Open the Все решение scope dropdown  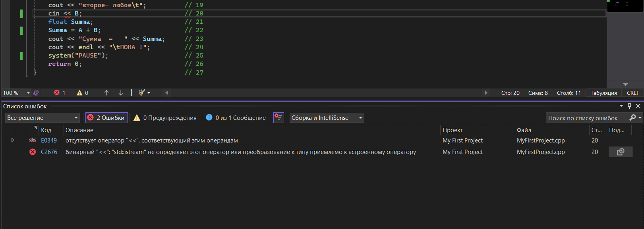[x=43, y=117]
